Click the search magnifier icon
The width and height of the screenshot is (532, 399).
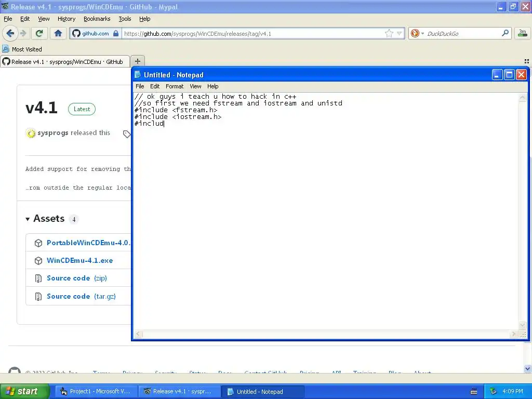click(x=505, y=33)
